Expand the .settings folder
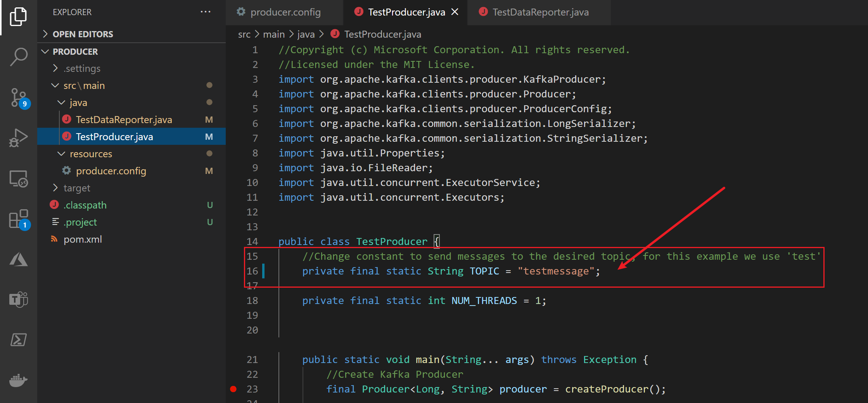The width and height of the screenshot is (868, 403). (x=81, y=69)
